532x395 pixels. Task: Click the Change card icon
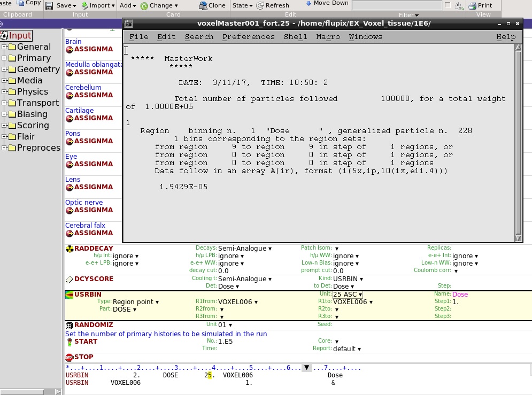tap(144, 6)
